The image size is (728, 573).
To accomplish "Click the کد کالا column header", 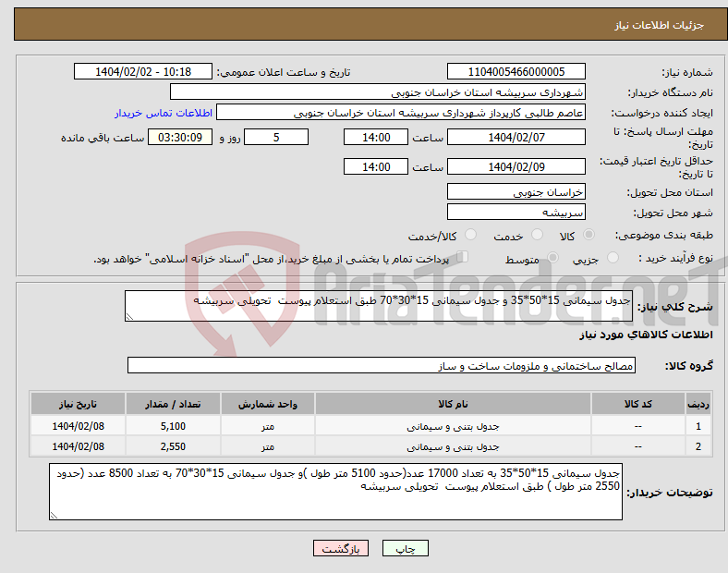I will pyautogui.click(x=638, y=404).
